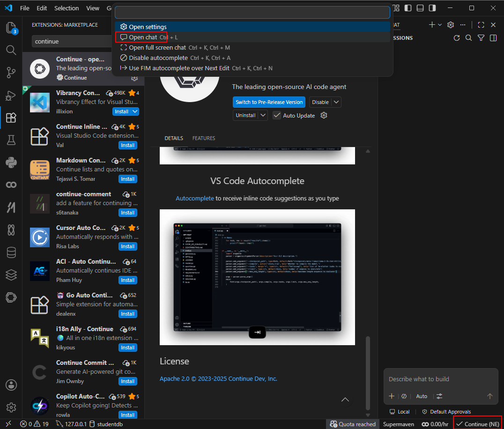The image size is (504, 429).
Task: Expand Vibrancy Continued install dropdown arrow
Action: 135,111
